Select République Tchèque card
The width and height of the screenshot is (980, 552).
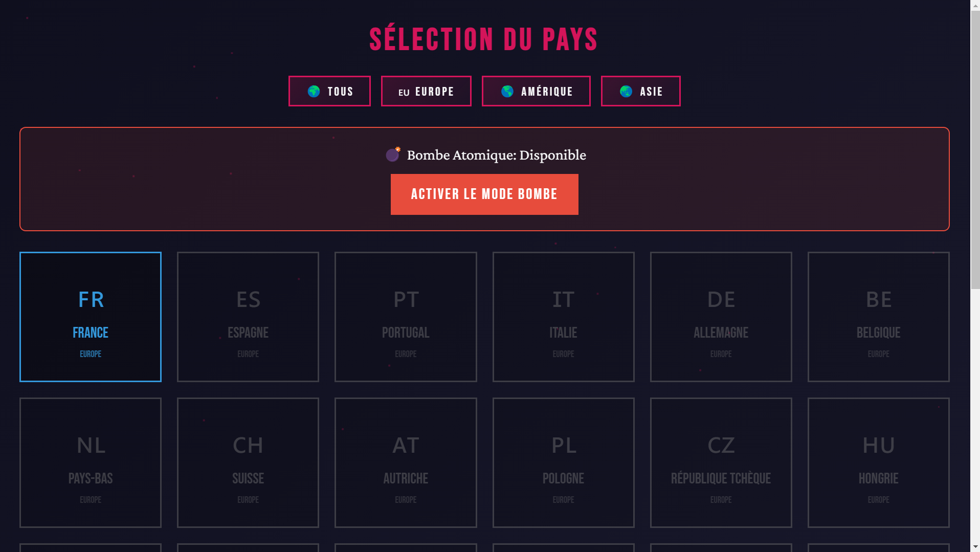[x=721, y=462]
